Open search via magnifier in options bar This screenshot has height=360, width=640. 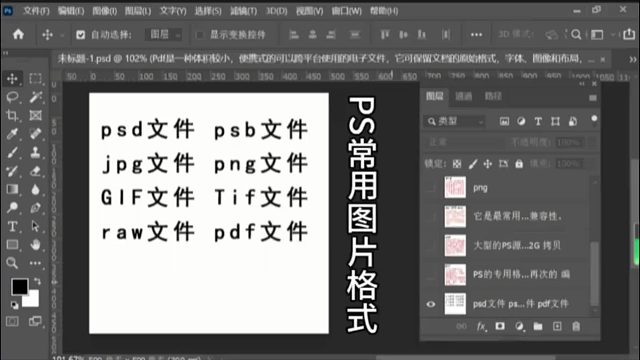pyautogui.click(x=576, y=35)
